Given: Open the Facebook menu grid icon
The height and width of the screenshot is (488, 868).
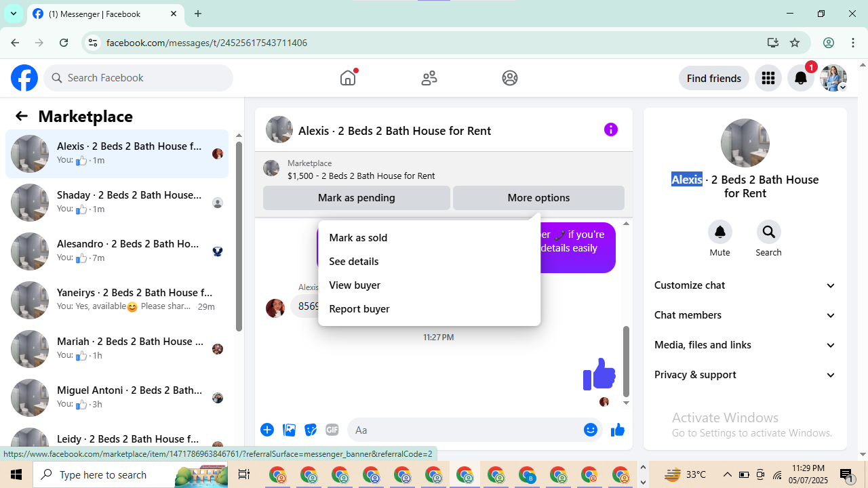Looking at the screenshot, I should 768,78.
